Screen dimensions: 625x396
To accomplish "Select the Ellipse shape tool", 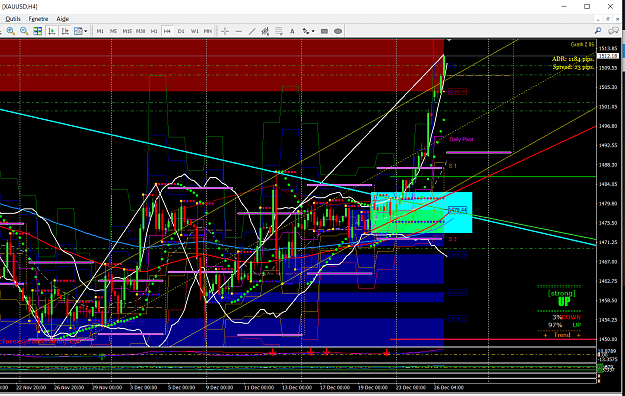I will point(338,31).
